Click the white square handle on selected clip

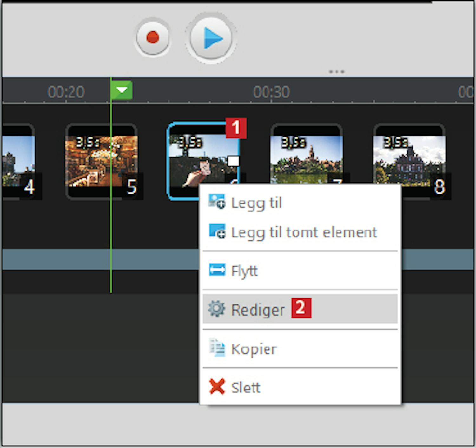pyautogui.click(x=233, y=161)
